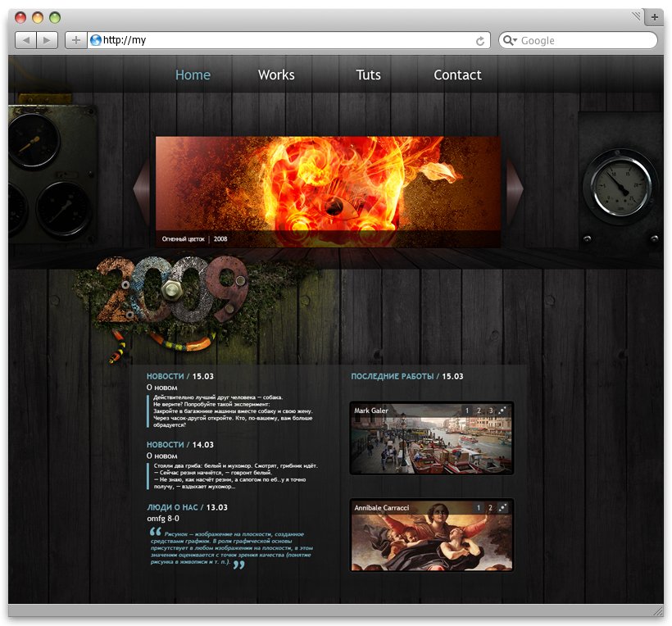Open the Tuts menu item

(x=368, y=75)
